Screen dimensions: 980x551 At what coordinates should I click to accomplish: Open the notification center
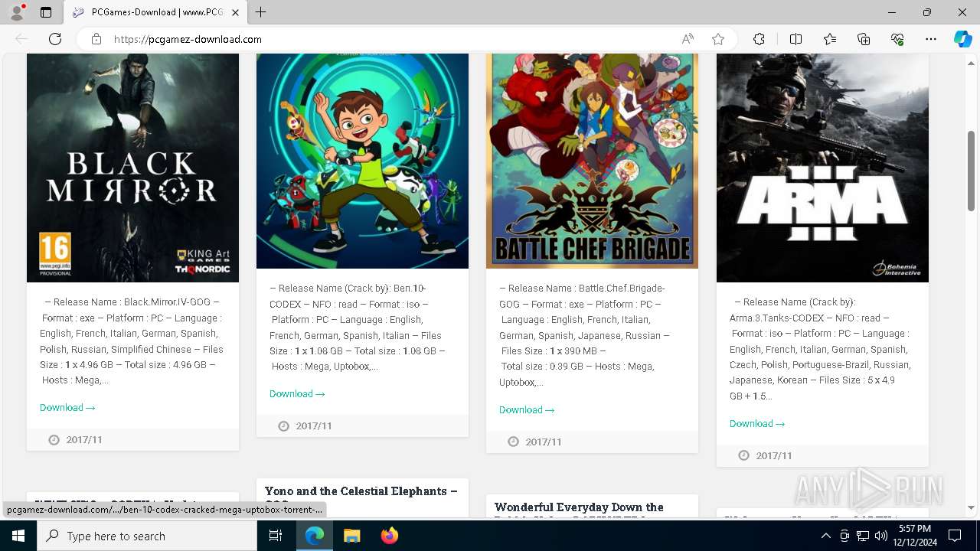click(x=955, y=536)
